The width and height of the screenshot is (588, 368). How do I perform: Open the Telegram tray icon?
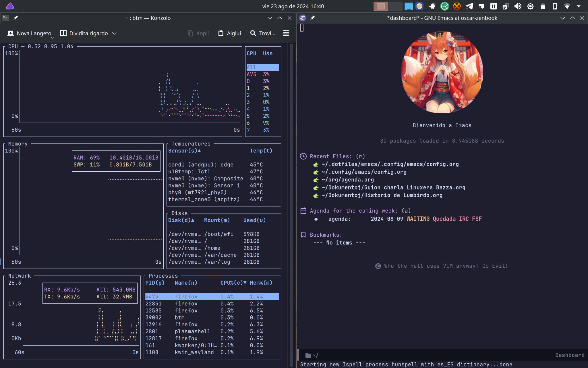pyautogui.click(x=469, y=6)
